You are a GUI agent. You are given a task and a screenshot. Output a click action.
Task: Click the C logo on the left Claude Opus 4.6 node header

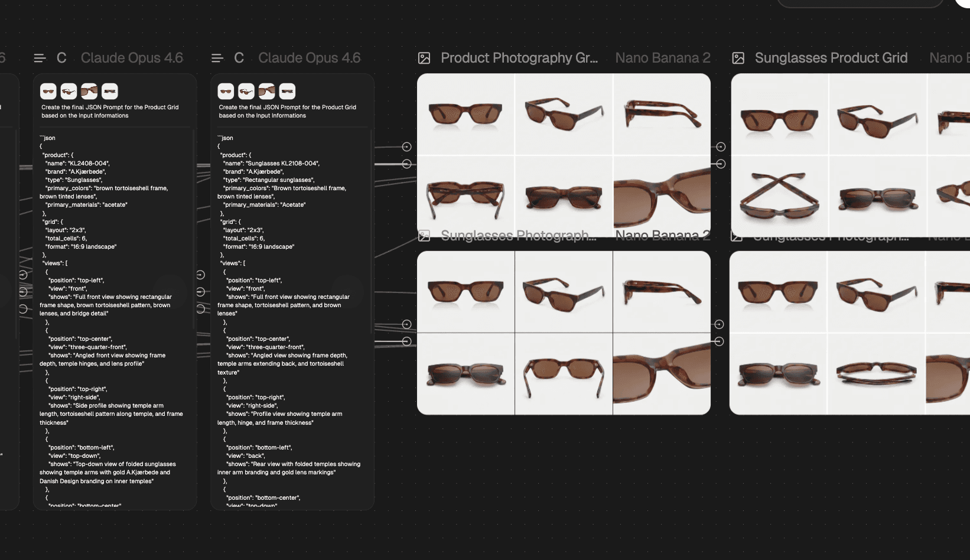[x=61, y=58]
